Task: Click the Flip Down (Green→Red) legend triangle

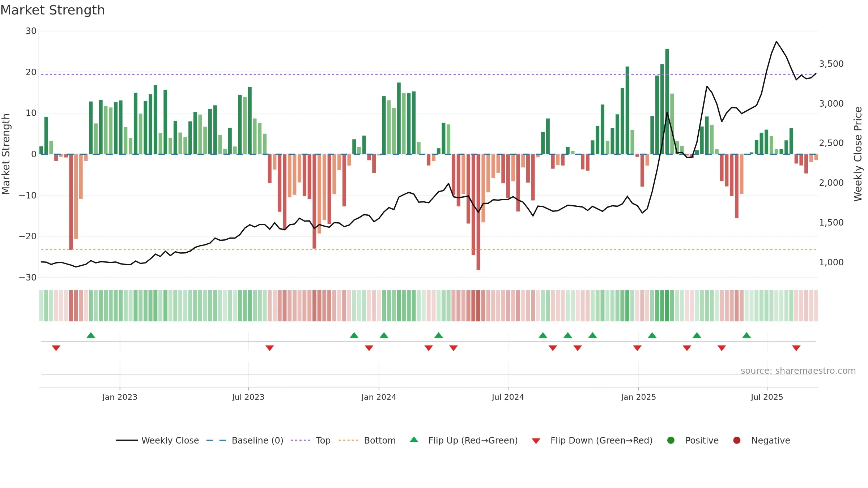Action: pos(536,441)
